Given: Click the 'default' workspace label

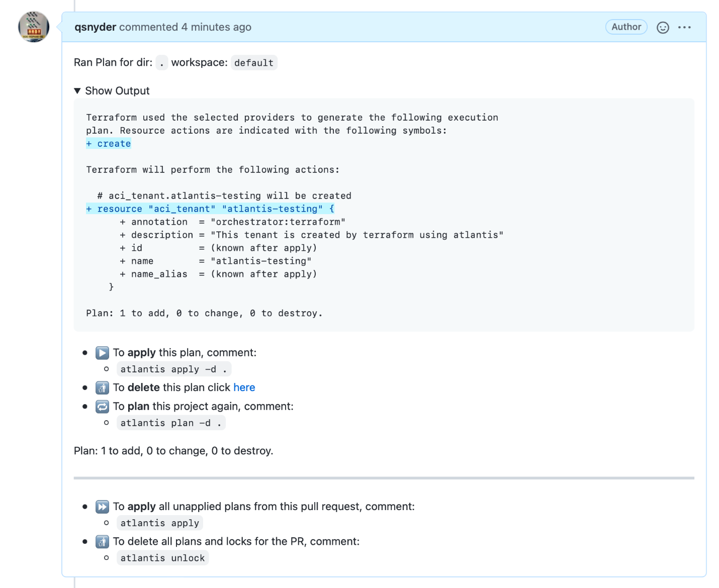Looking at the screenshot, I should coord(254,62).
